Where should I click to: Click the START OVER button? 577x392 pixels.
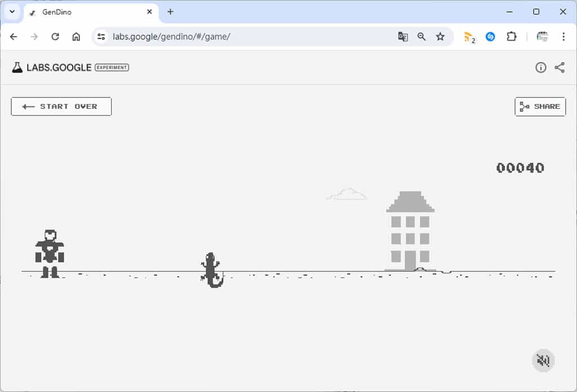pyautogui.click(x=61, y=106)
